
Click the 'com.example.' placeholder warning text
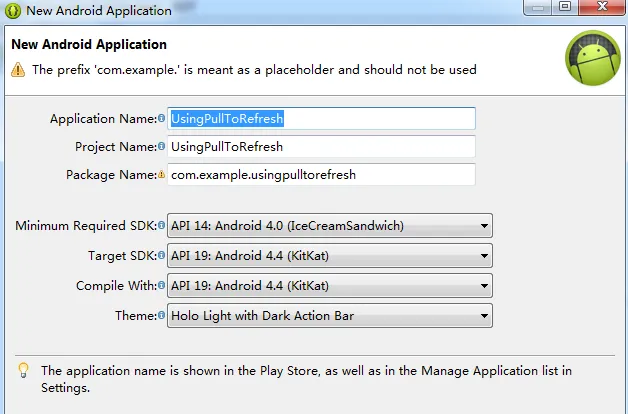click(254, 70)
